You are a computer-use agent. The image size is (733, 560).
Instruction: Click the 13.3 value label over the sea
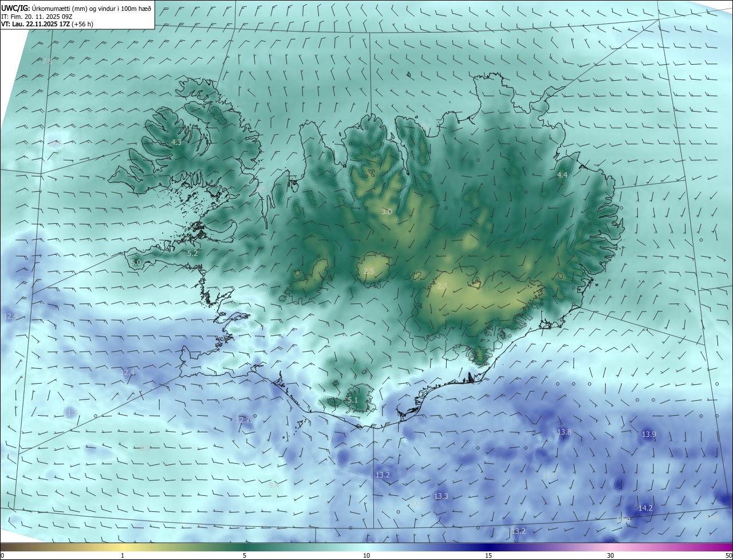441,496
